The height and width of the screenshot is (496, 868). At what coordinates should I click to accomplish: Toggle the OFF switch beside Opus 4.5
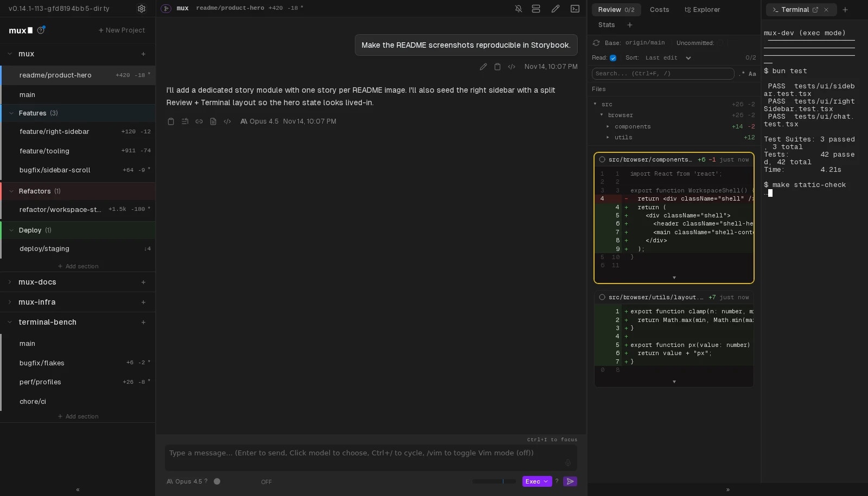click(x=266, y=482)
